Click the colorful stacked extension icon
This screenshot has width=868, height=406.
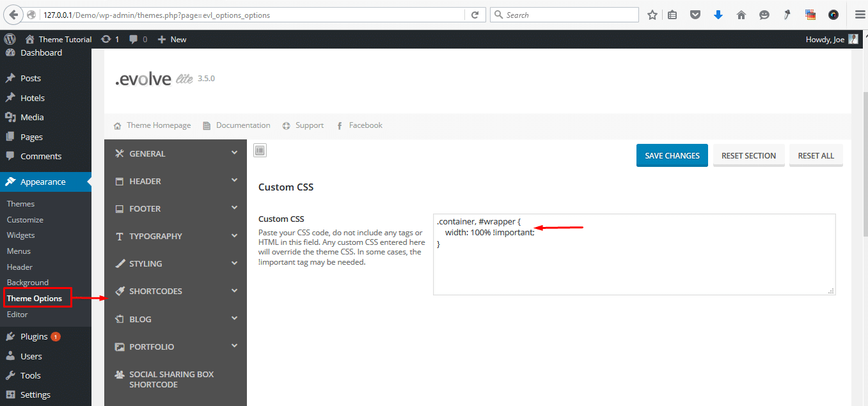[x=810, y=15]
